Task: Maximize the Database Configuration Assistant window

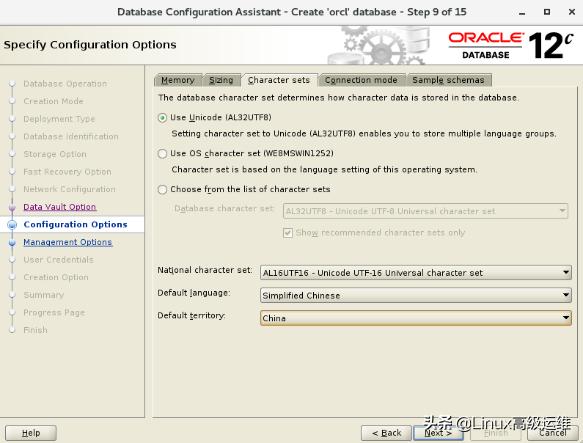Action: click(547, 12)
